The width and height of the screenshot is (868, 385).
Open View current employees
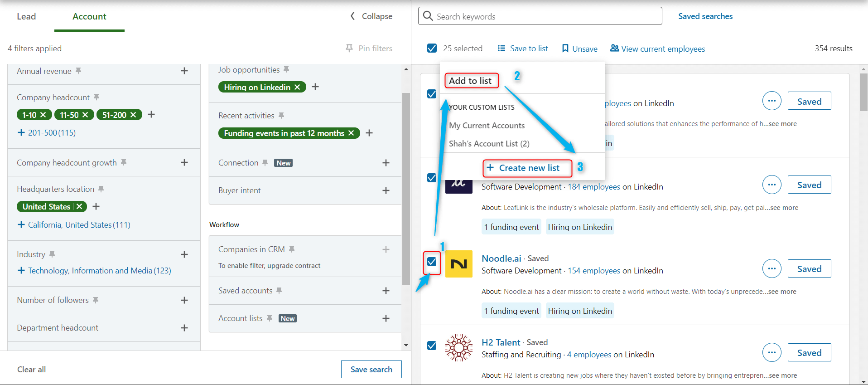click(657, 49)
